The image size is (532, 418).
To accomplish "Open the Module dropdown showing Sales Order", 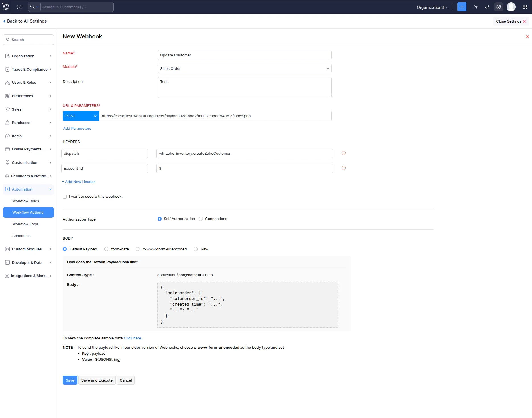I will pyautogui.click(x=244, y=69).
